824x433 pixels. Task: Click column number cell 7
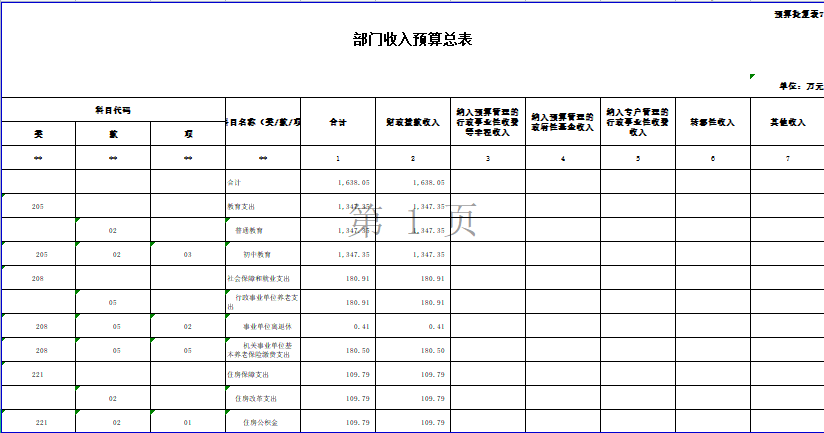tap(788, 158)
